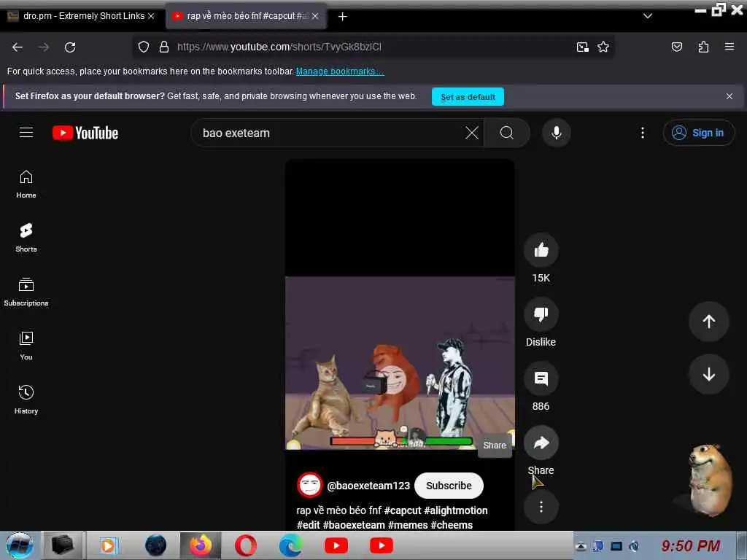
Task: Clear the search query with X
Action: tap(472, 133)
